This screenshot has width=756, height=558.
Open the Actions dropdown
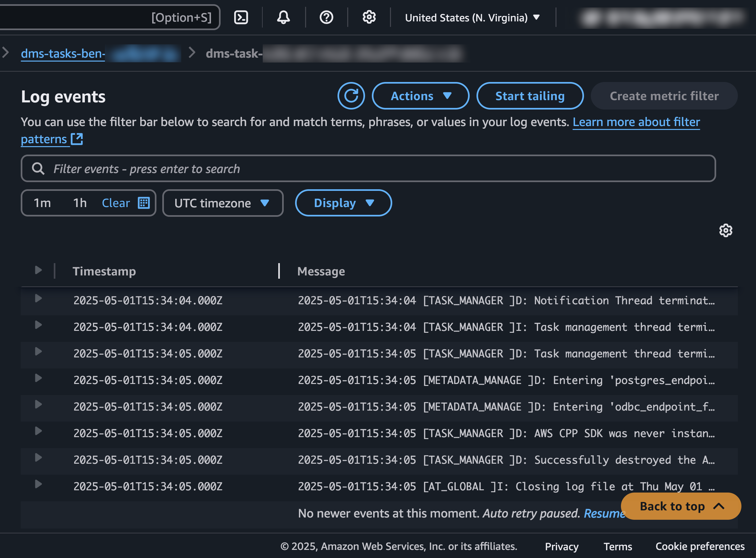click(420, 96)
